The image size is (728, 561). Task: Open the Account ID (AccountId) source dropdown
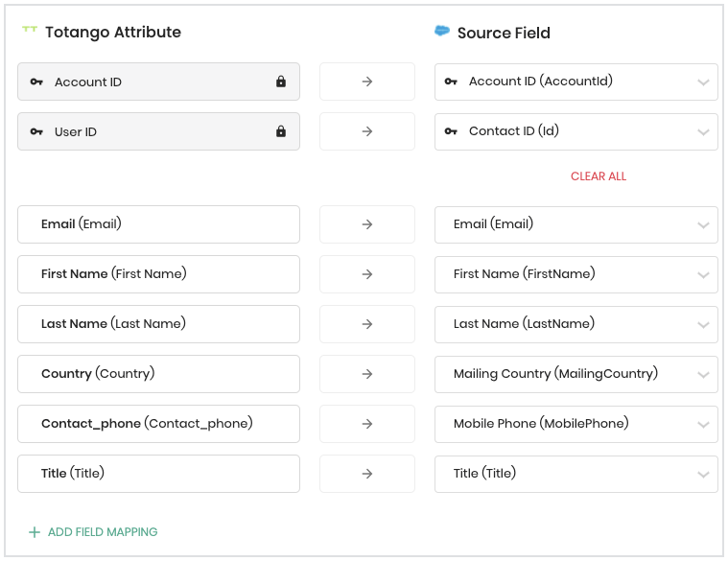(x=576, y=82)
